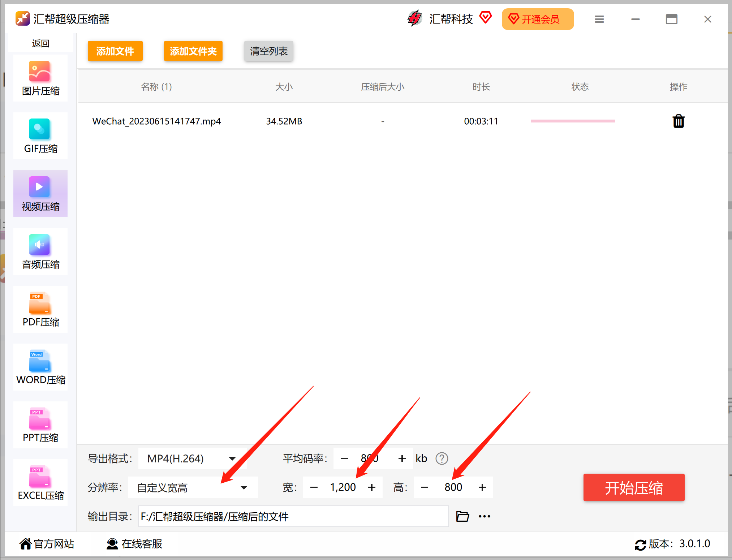The width and height of the screenshot is (732, 560).
Task: Click the pink status progress bar
Action: point(573,121)
